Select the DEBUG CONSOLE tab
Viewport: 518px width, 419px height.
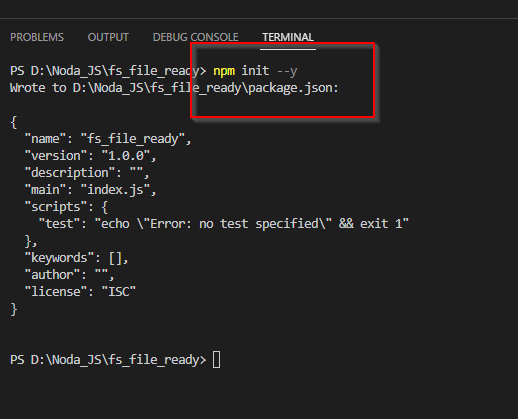pyautogui.click(x=195, y=37)
